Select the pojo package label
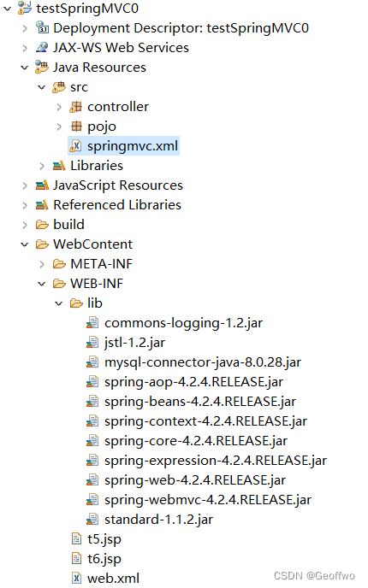This screenshot has height=588, width=368. click(102, 126)
